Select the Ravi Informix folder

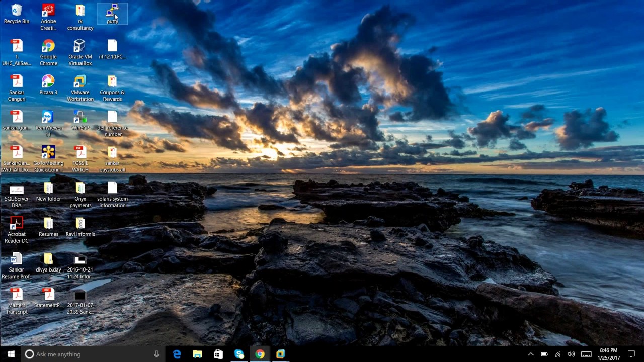[x=80, y=227]
